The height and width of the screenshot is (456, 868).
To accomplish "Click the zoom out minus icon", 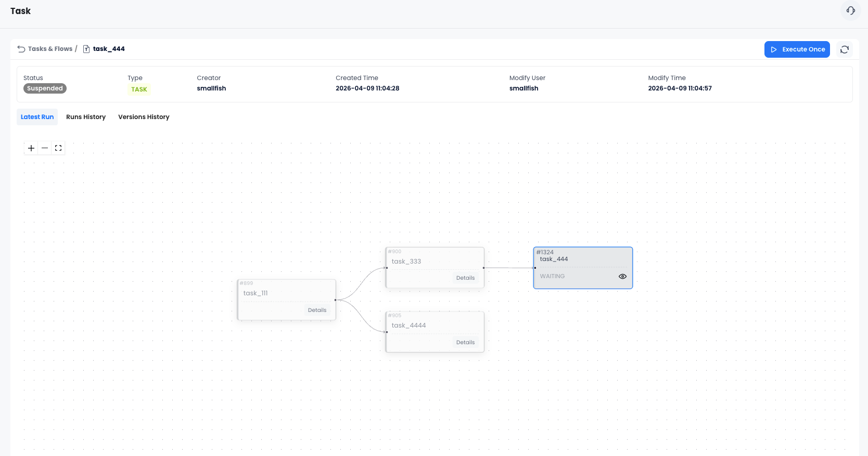I will point(45,148).
